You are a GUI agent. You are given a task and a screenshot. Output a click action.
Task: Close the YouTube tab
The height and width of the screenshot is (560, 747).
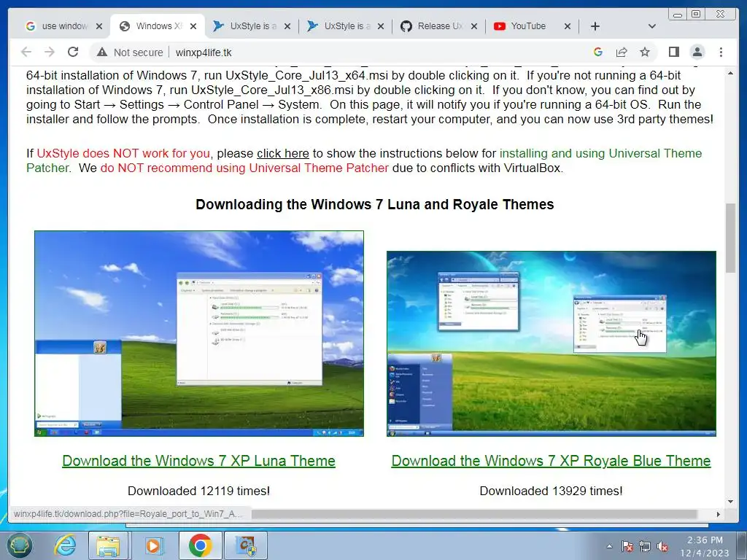(x=568, y=26)
